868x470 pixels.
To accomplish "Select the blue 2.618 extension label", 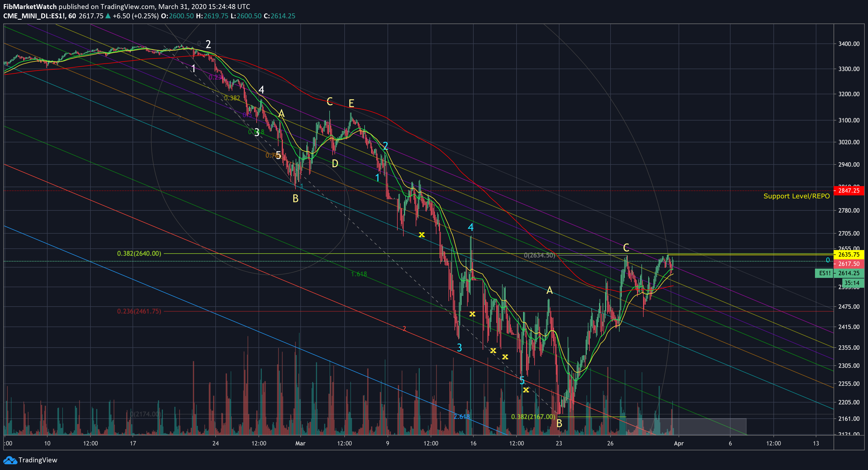I will coord(462,416).
